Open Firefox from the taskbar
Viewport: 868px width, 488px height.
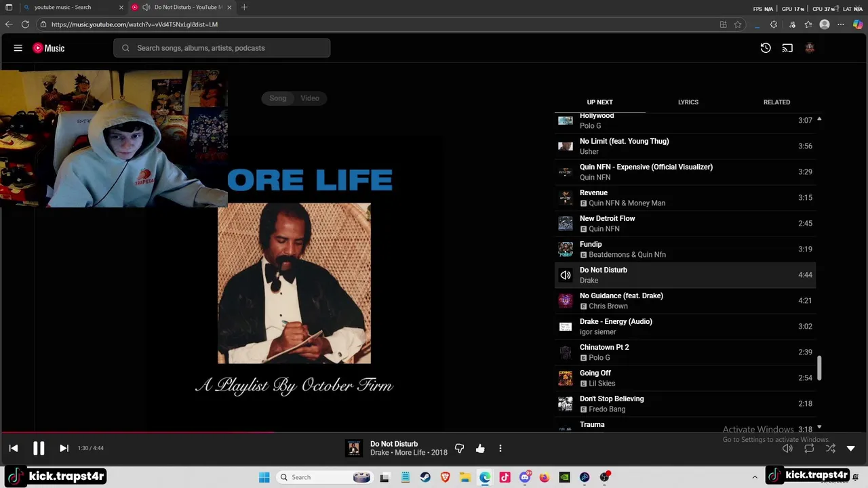545,477
